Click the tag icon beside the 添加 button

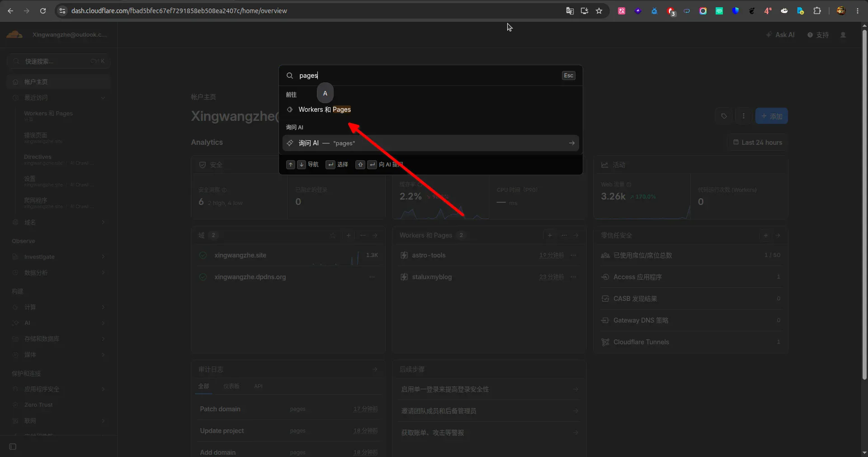tap(724, 116)
